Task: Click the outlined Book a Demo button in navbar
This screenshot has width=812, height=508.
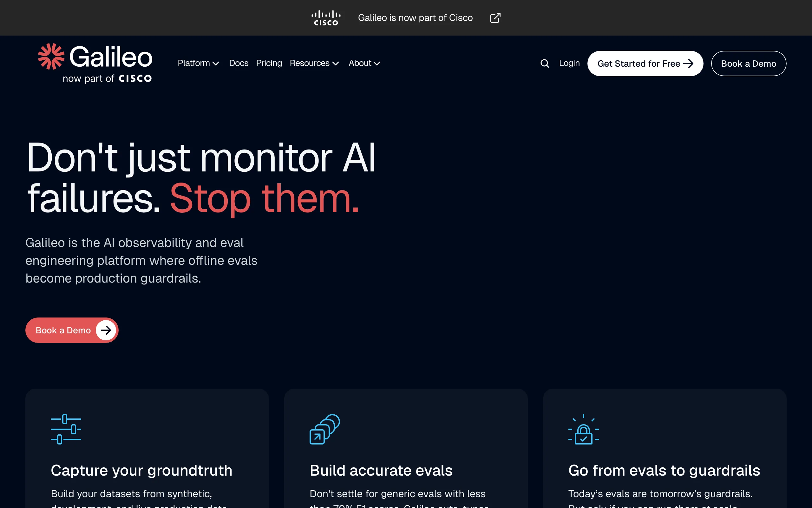Action: pos(748,63)
